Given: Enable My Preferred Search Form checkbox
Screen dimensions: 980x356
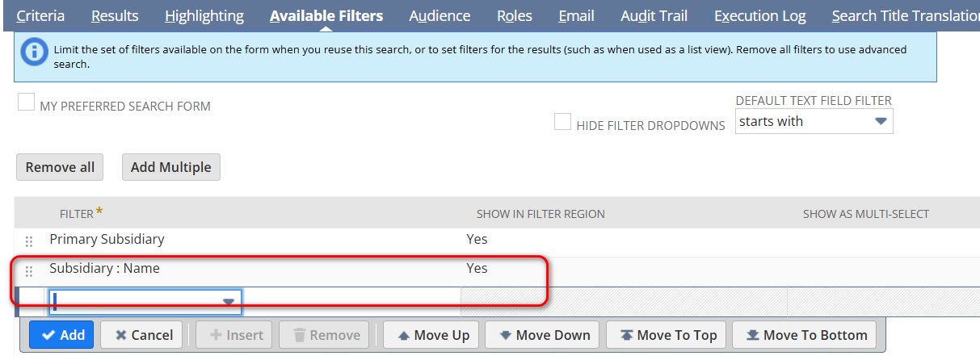Looking at the screenshot, I should coord(26,103).
